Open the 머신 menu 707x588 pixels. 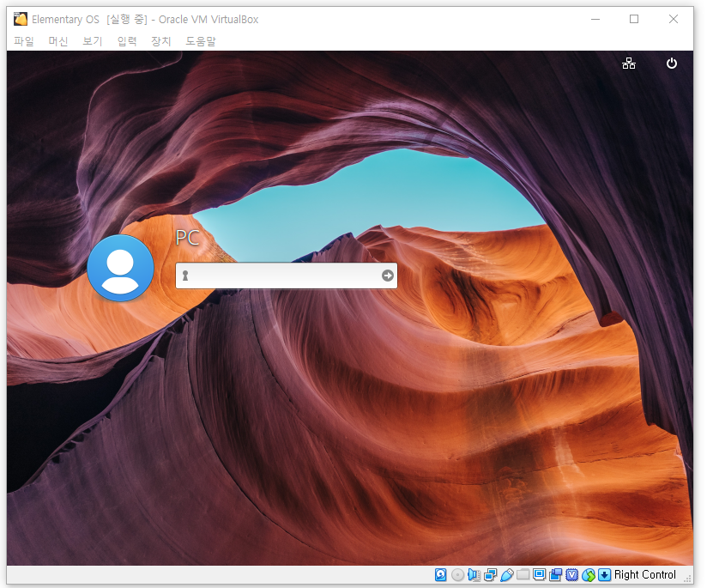(x=58, y=41)
